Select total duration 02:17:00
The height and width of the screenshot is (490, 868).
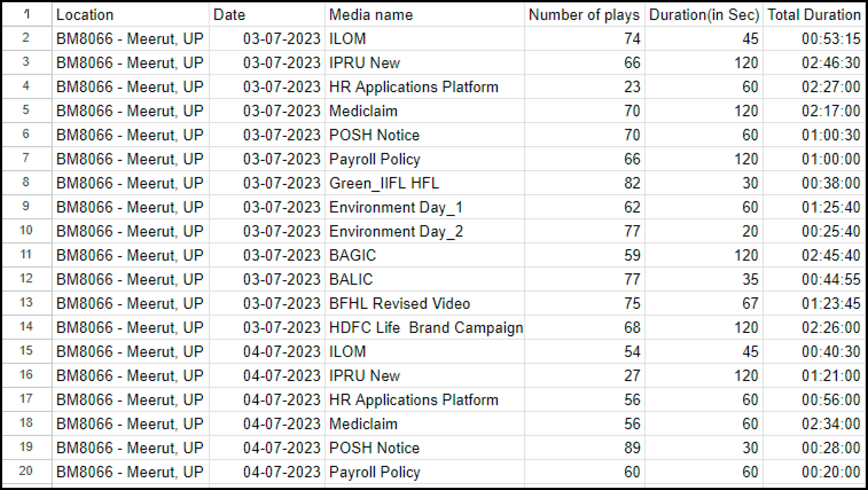click(814, 111)
